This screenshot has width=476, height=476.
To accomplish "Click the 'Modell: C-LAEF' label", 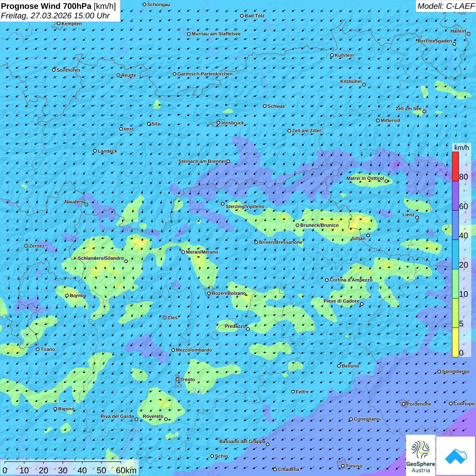I will click(446, 6).
